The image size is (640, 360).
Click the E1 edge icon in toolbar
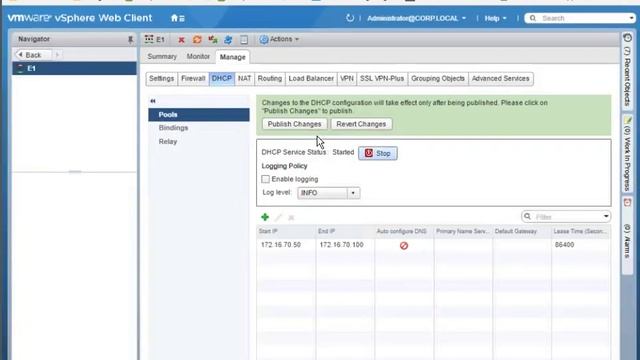tap(149, 39)
